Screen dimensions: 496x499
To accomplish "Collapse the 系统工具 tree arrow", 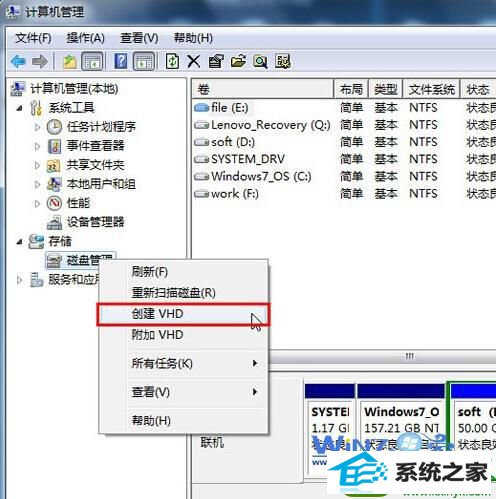I will pyautogui.click(x=20, y=108).
